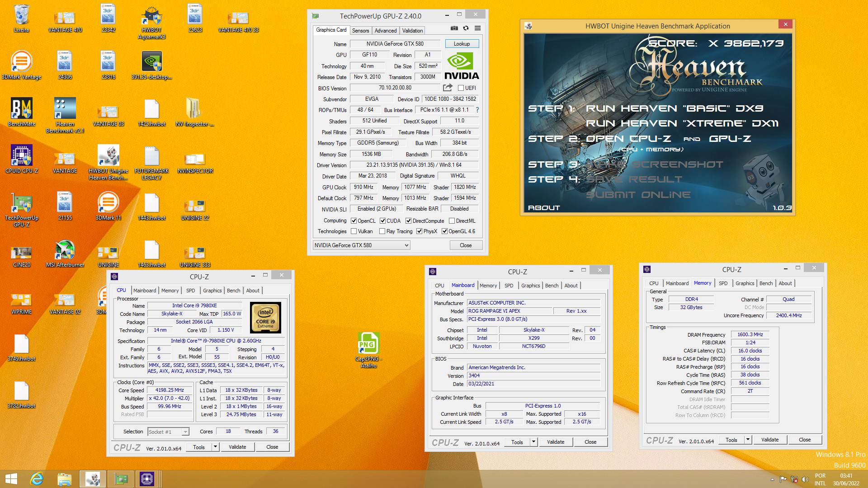Click OPEN CPU-Z in HWBOT Heaven step 2

(x=628, y=139)
